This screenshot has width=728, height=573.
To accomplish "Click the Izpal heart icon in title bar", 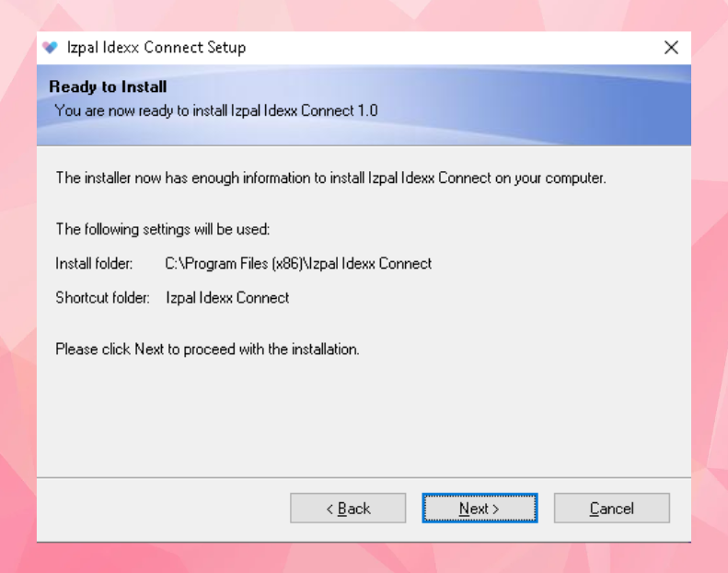I will [x=50, y=48].
